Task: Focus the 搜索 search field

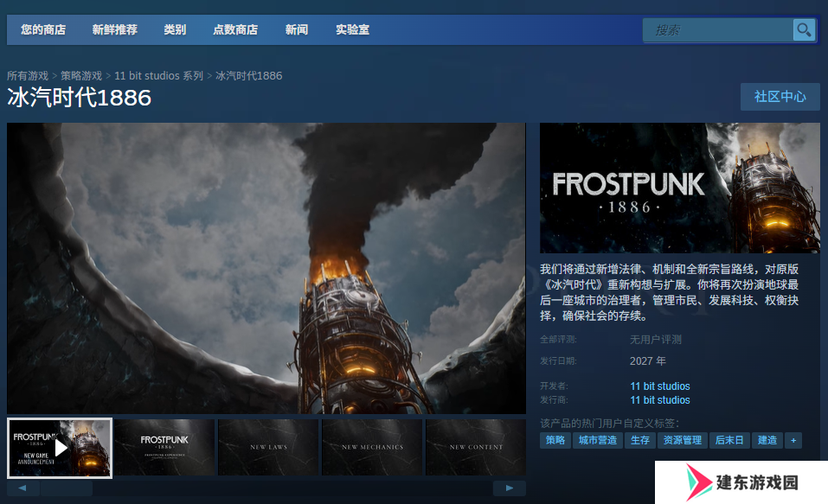Action: pos(718,30)
